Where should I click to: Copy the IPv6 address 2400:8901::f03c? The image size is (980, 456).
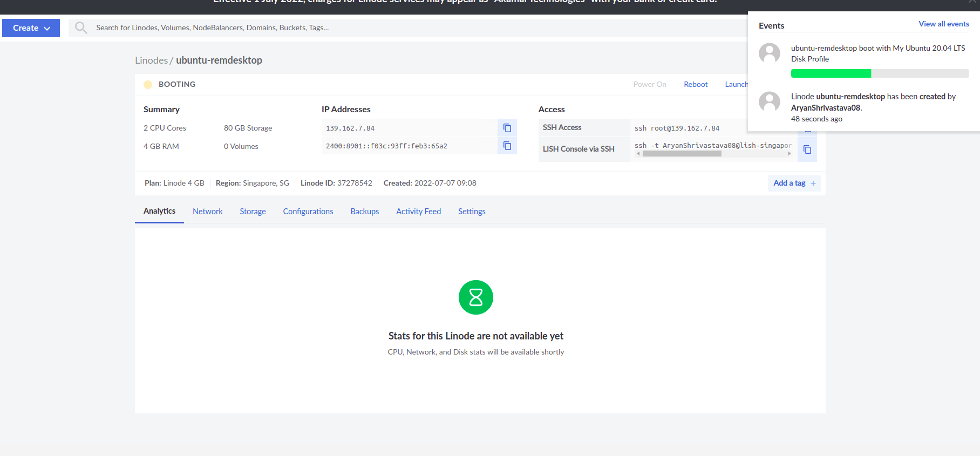[x=507, y=146]
